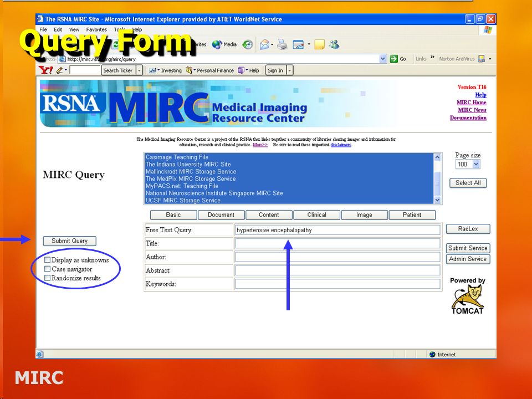Click the IE title bar page icon
The width and height of the screenshot is (532, 399).
[x=40, y=19]
